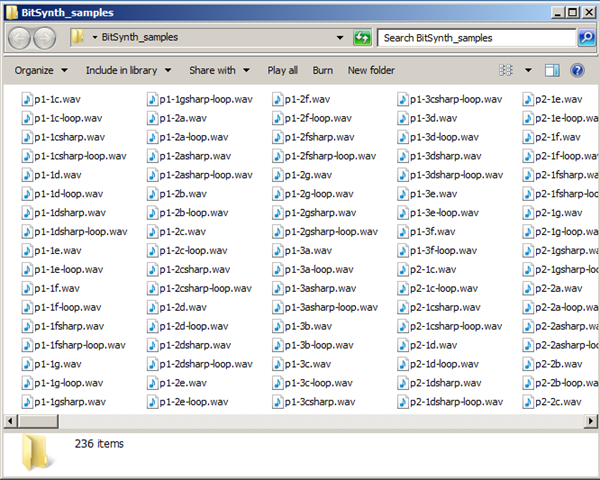
Task: Expand the view options dropdown arrow
Action: [x=528, y=70]
